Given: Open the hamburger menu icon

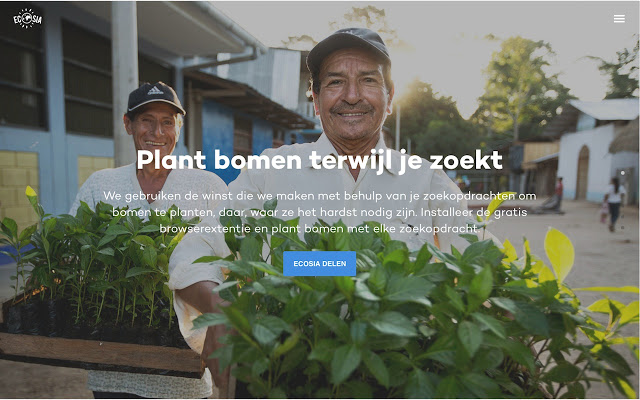Looking at the screenshot, I should click(x=619, y=19).
